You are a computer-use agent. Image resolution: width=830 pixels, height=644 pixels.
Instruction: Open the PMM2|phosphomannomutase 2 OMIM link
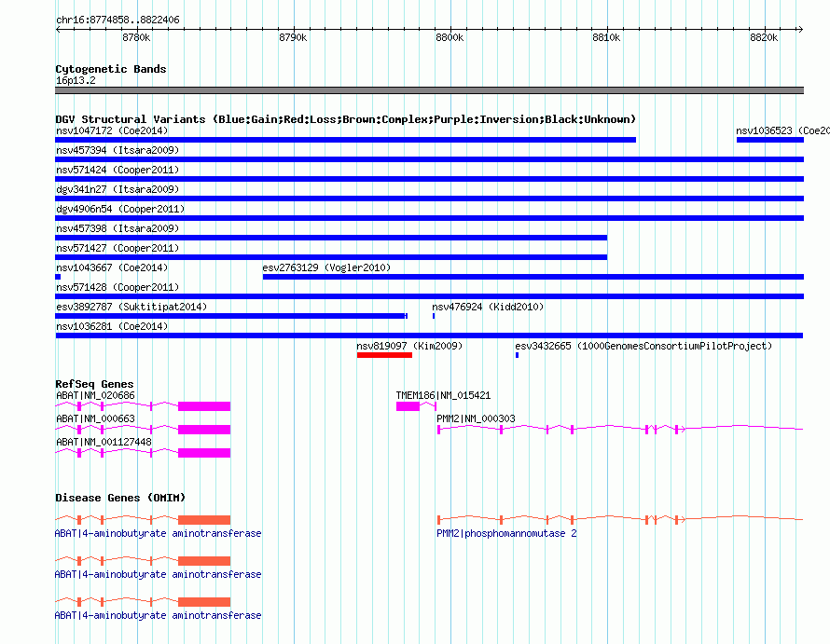pyautogui.click(x=506, y=533)
